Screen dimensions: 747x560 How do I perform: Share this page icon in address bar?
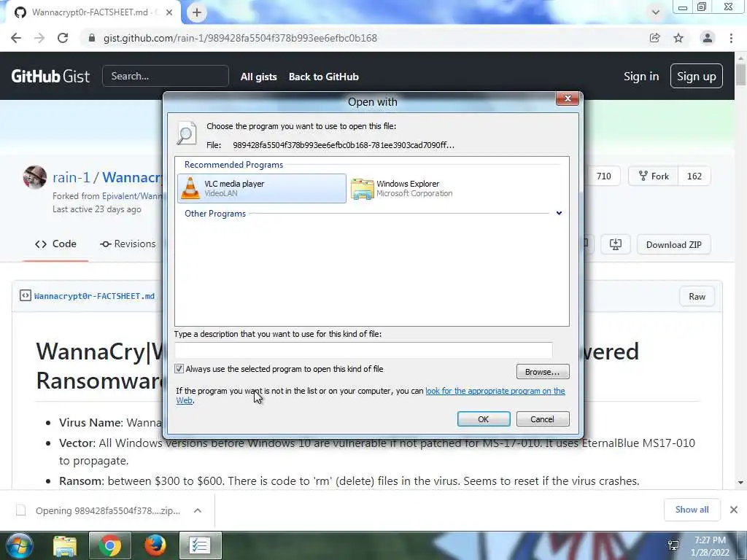pos(655,38)
